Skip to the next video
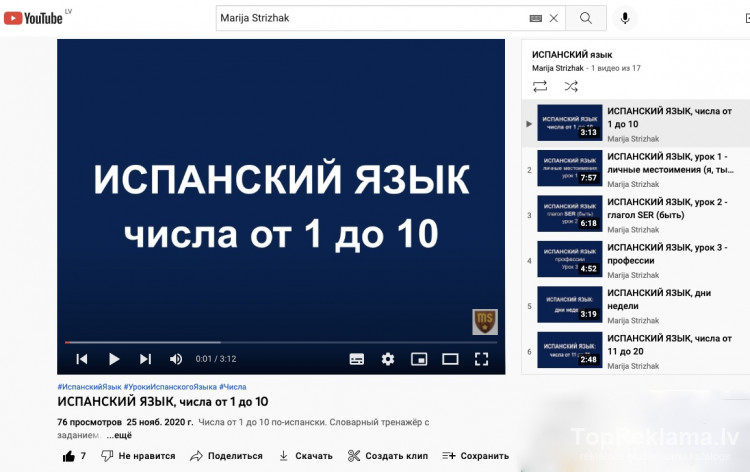The width and height of the screenshot is (750, 472). (x=145, y=359)
